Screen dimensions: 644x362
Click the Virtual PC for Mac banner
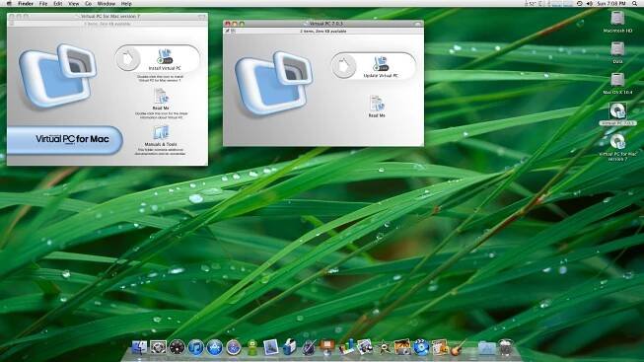65,140
